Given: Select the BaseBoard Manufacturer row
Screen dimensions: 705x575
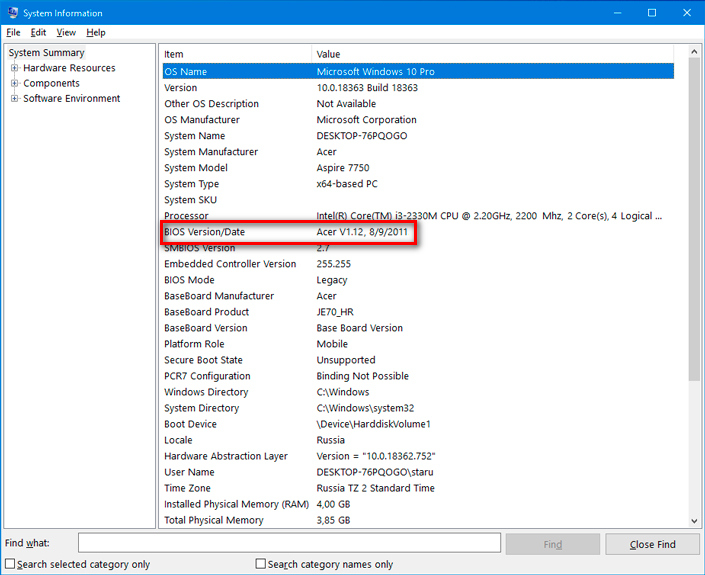Looking at the screenshot, I should 418,296.
